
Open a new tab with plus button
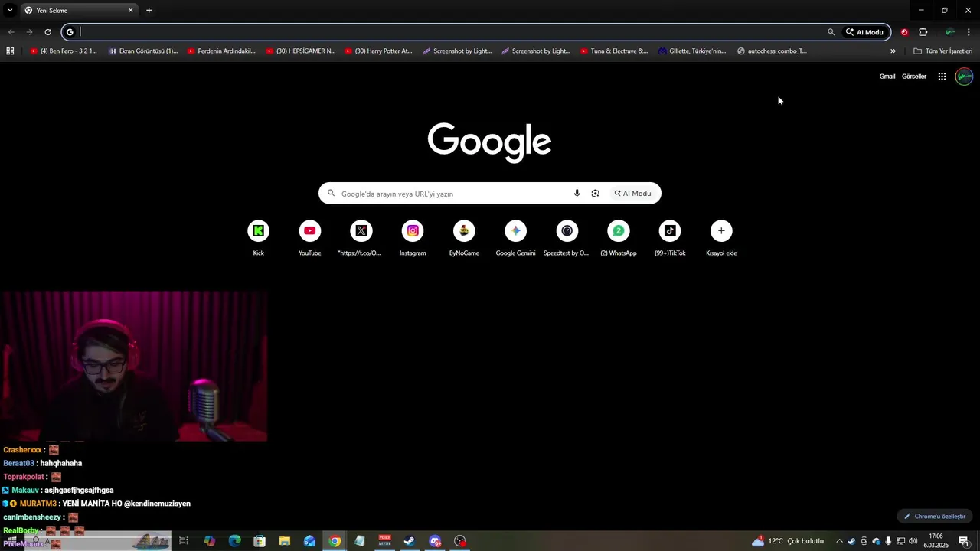(149, 11)
